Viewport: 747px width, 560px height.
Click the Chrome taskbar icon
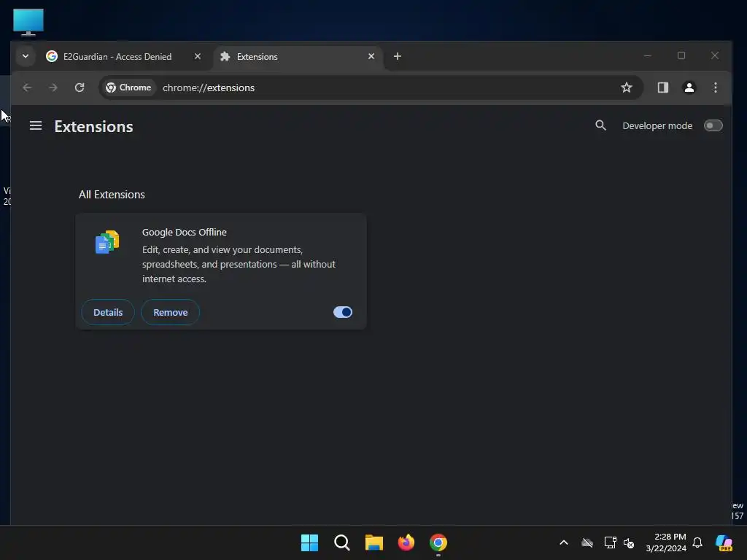(x=438, y=542)
